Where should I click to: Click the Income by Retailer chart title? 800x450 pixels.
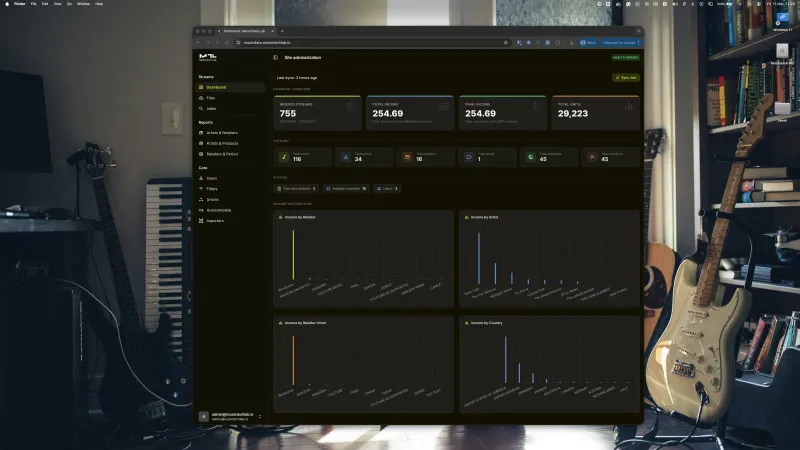pos(300,217)
